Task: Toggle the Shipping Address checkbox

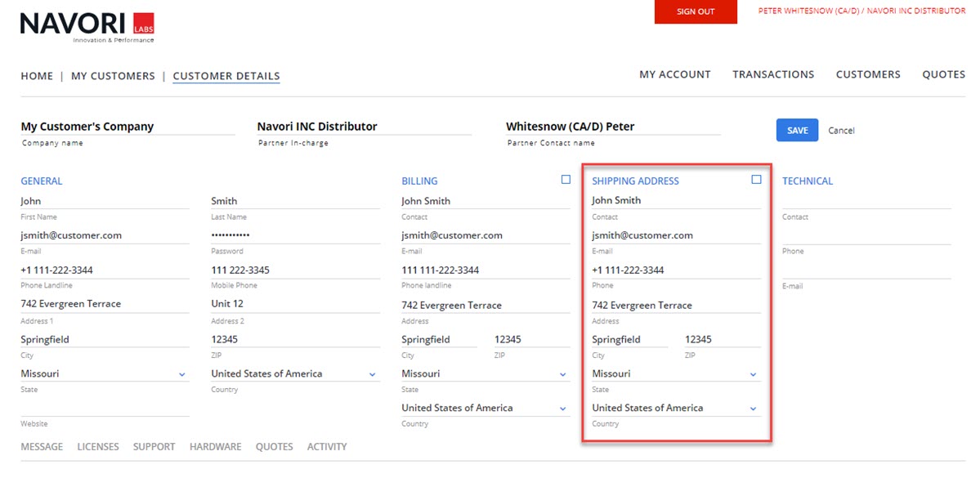Action: [x=756, y=180]
